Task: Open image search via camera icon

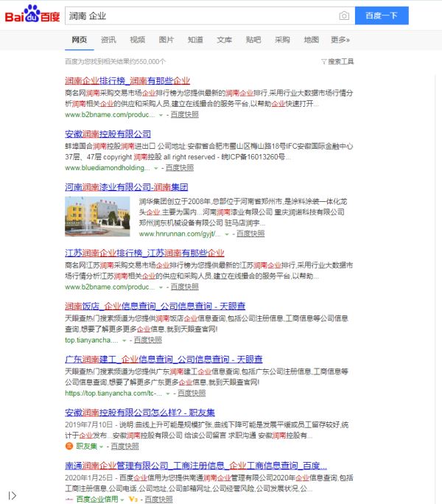Action: pos(344,15)
